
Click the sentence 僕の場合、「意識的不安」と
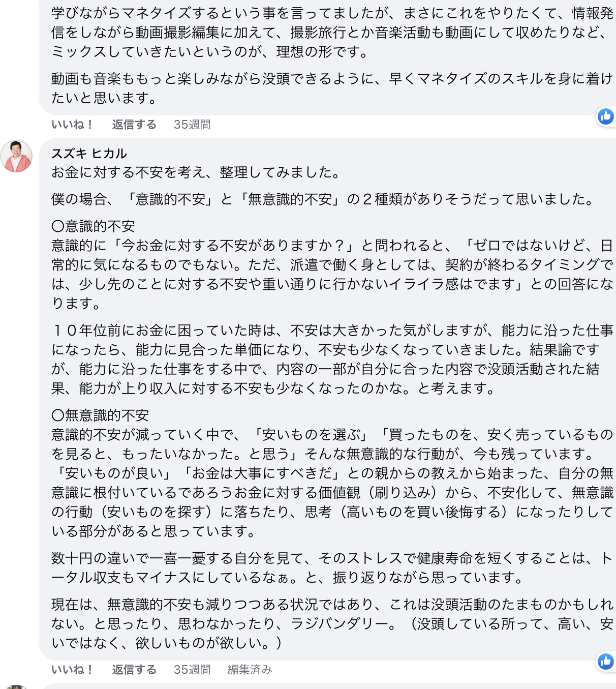(x=324, y=199)
